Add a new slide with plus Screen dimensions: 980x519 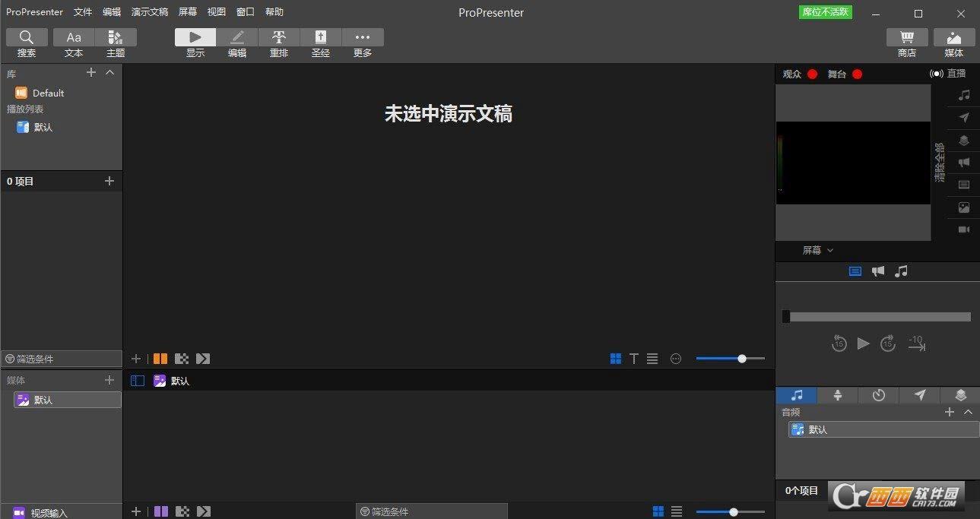(x=136, y=359)
